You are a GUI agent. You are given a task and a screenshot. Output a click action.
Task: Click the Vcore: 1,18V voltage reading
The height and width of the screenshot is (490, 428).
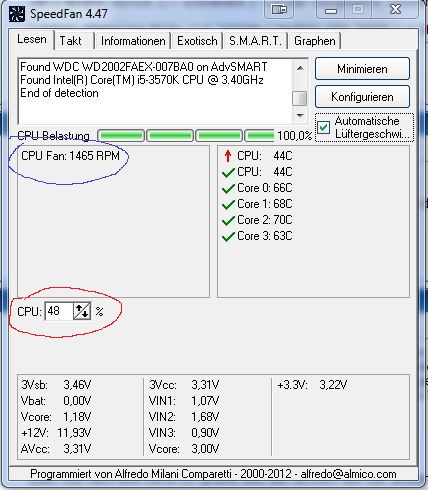56,417
